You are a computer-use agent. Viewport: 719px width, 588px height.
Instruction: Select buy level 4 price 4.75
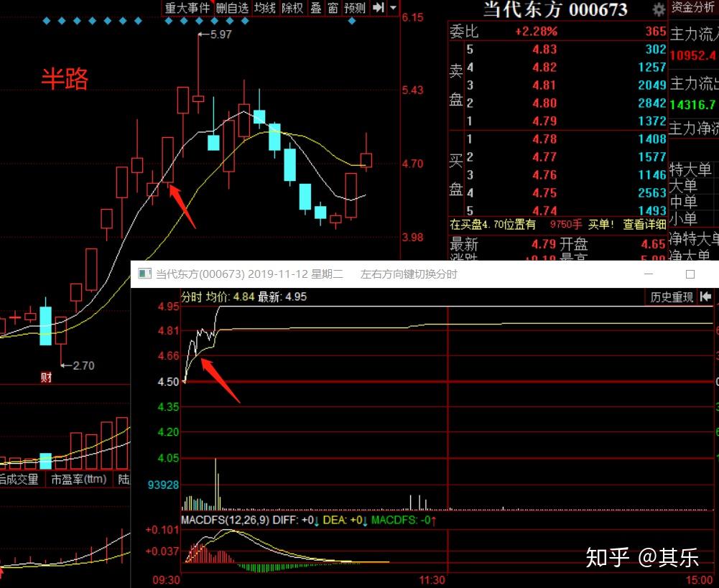pos(544,192)
